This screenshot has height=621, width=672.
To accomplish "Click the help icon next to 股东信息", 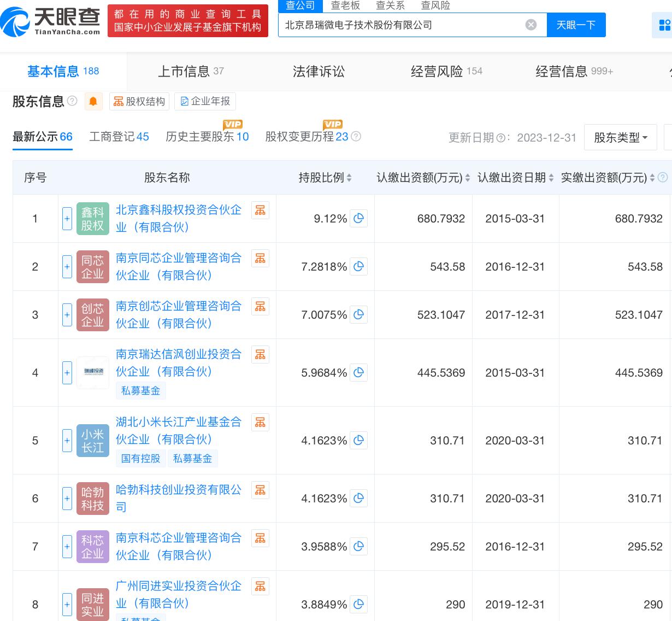I will click(72, 101).
